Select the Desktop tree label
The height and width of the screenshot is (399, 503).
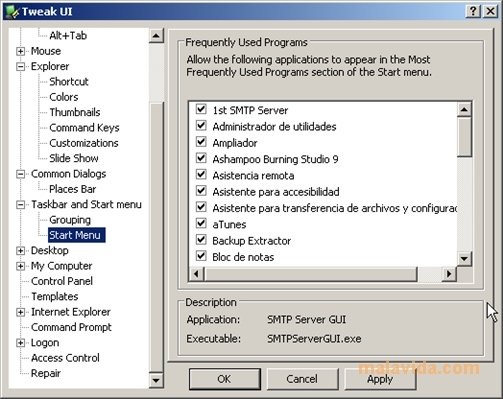tap(50, 250)
